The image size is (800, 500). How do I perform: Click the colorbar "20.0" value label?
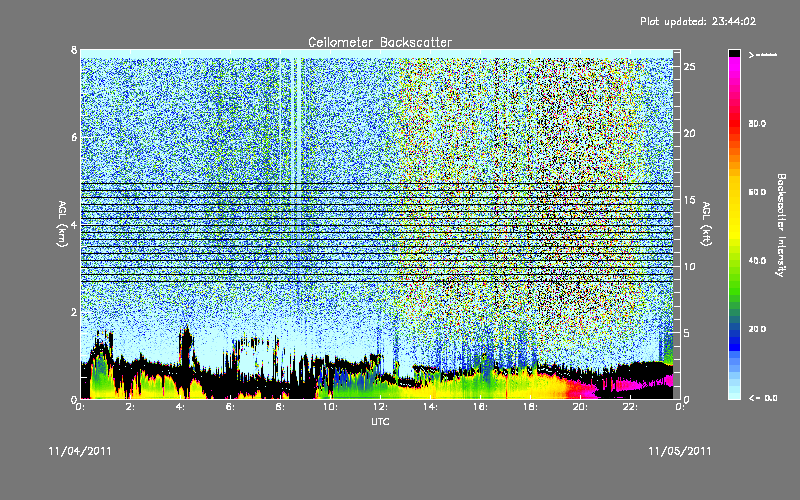coord(757,329)
